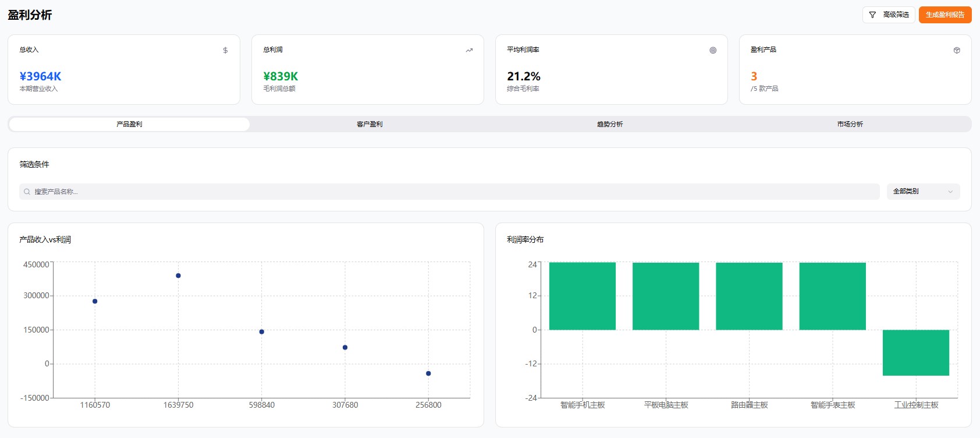
Task: Switch to the 客户盈利 tab
Action: tap(370, 124)
